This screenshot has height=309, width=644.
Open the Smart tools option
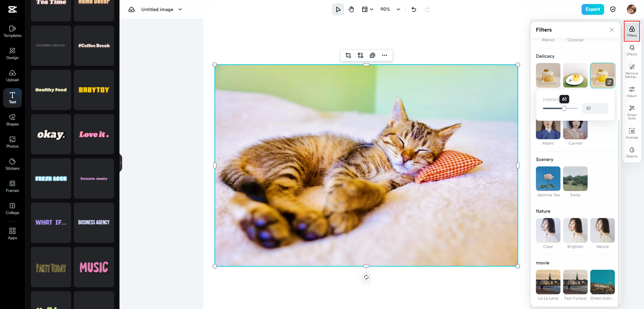point(632,112)
